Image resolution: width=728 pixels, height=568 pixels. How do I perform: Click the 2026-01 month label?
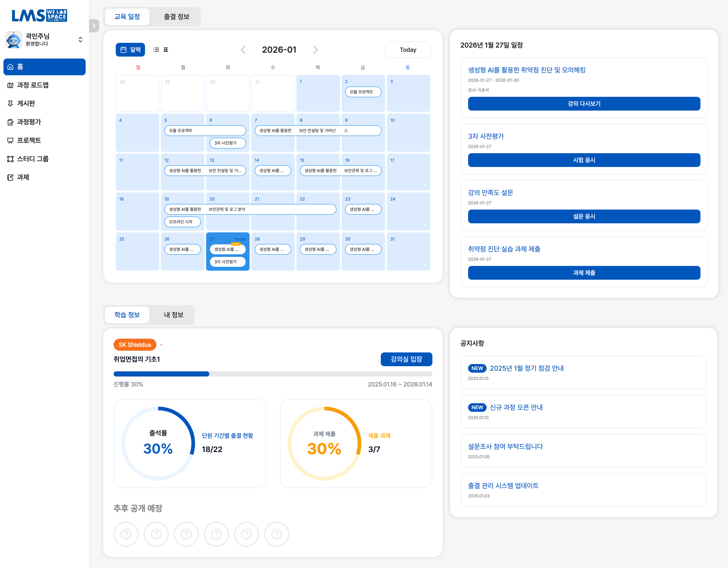pyautogui.click(x=279, y=50)
